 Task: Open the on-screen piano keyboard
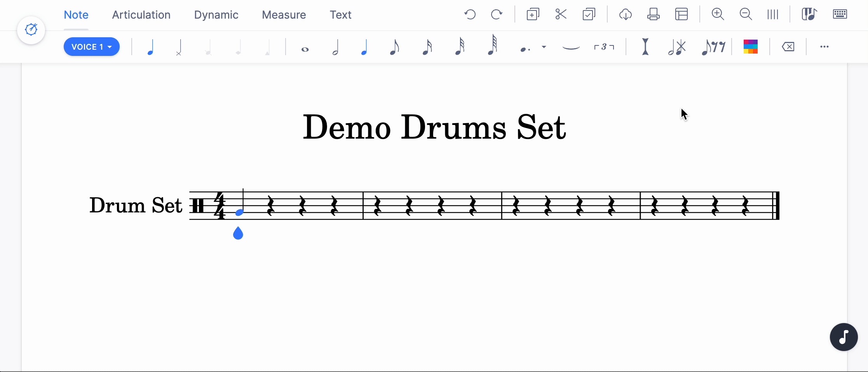(809, 14)
